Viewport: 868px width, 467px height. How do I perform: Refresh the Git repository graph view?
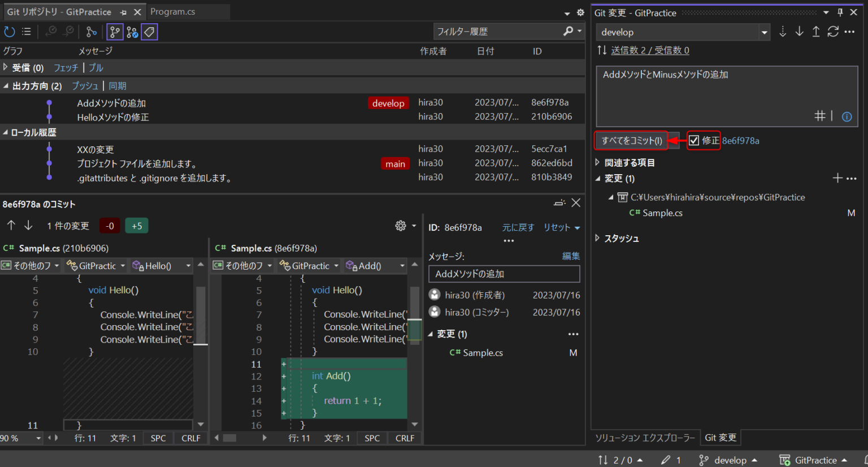coord(10,32)
